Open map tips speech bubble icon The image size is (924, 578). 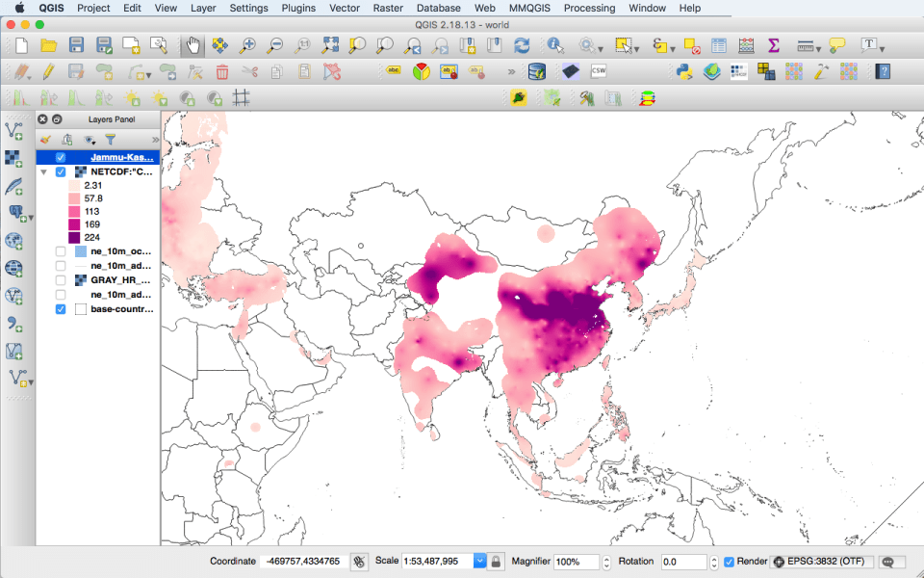click(x=836, y=45)
